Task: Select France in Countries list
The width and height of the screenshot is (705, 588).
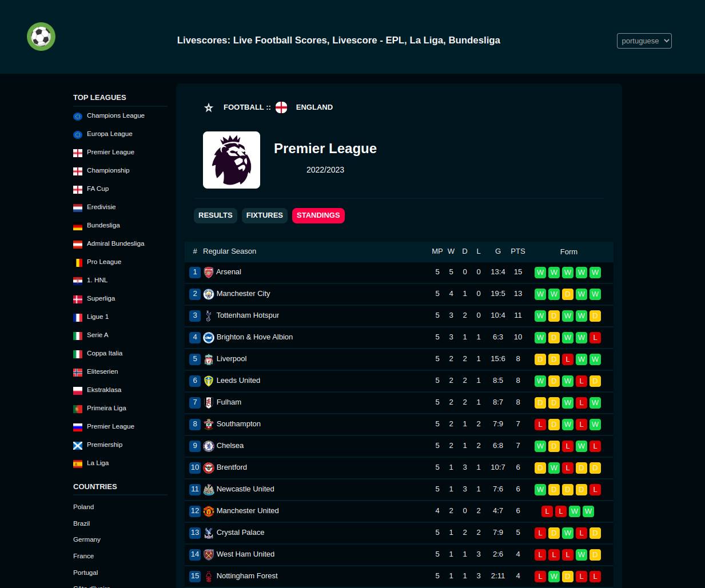Action: [x=83, y=556]
